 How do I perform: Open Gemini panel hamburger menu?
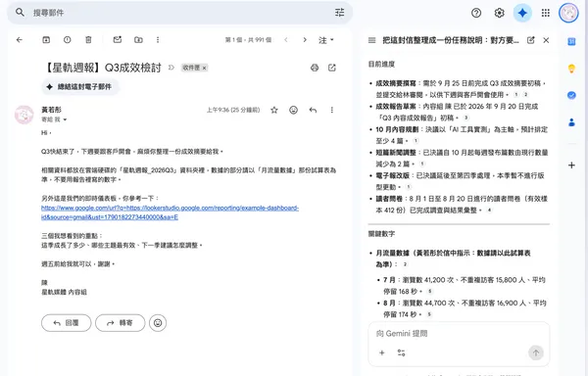[x=372, y=40]
